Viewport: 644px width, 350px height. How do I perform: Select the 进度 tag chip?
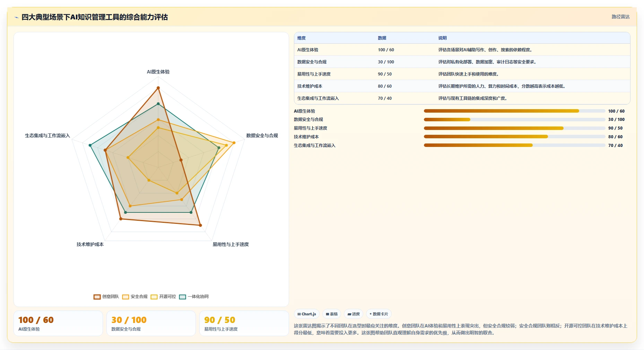(x=354, y=314)
